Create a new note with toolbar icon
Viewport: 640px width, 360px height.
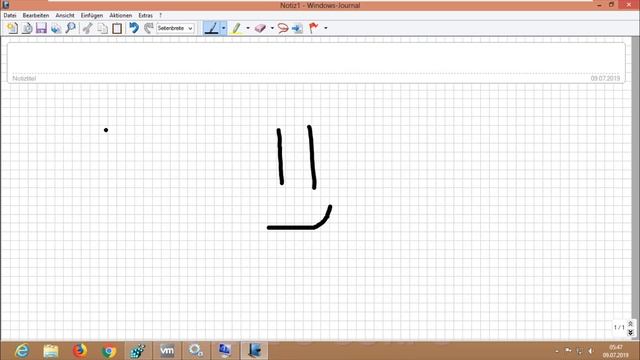[x=12, y=28]
